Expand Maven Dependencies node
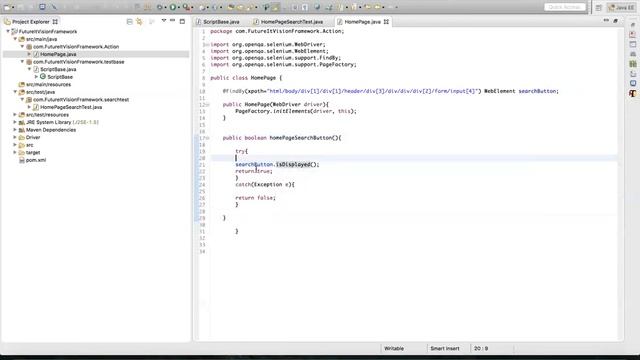The height and width of the screenshot is (360, 640). click(x=15, y=130)
